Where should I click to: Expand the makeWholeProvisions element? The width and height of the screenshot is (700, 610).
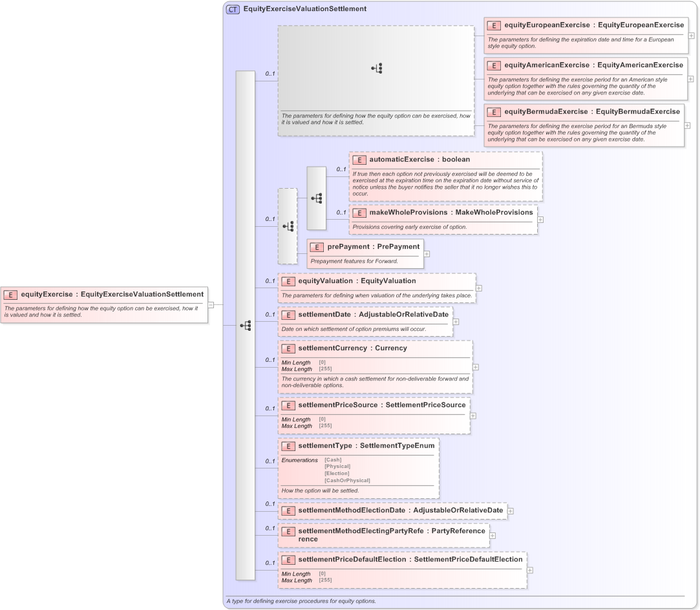[x=540, y=220]
